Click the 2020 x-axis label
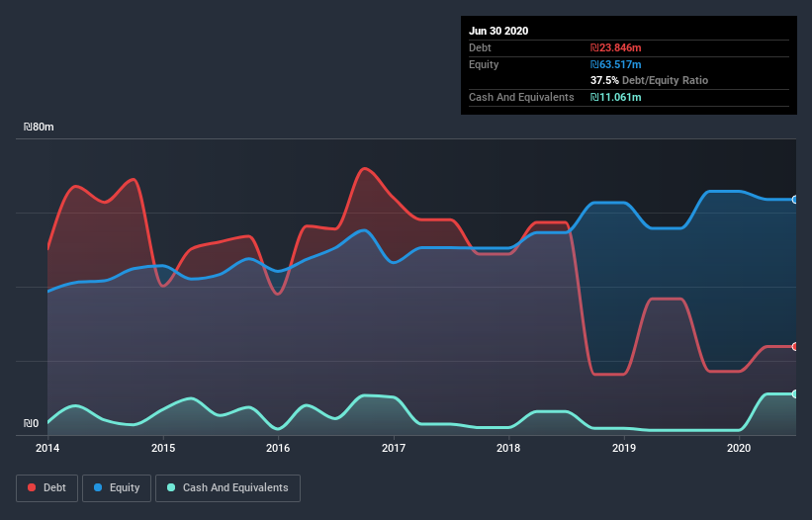 739,448
